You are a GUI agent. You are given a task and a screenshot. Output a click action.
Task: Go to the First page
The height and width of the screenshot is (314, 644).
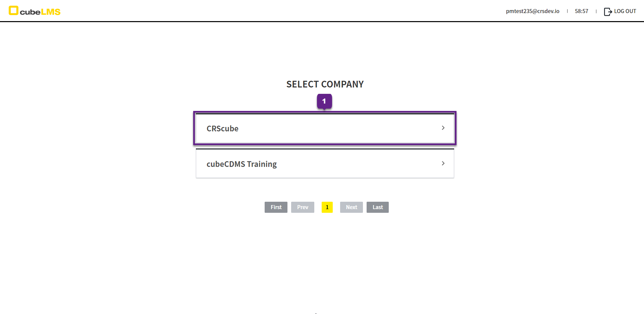tap(276, 207)
